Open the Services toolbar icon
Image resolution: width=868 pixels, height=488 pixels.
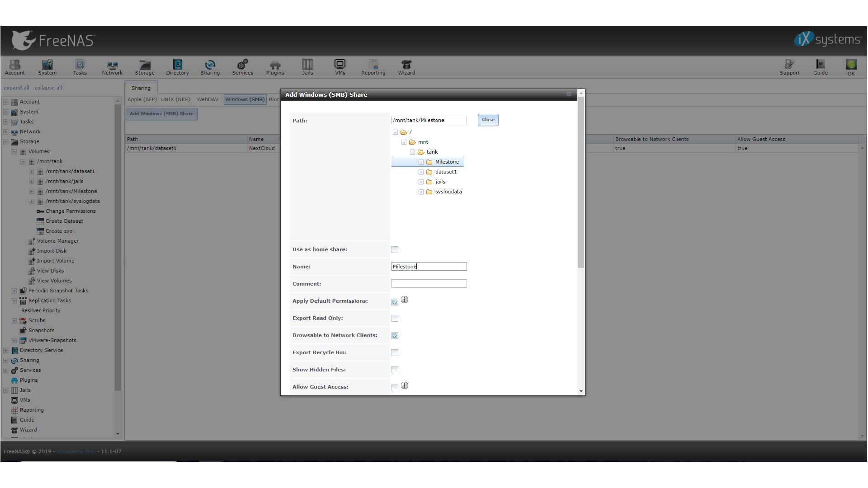242,67
